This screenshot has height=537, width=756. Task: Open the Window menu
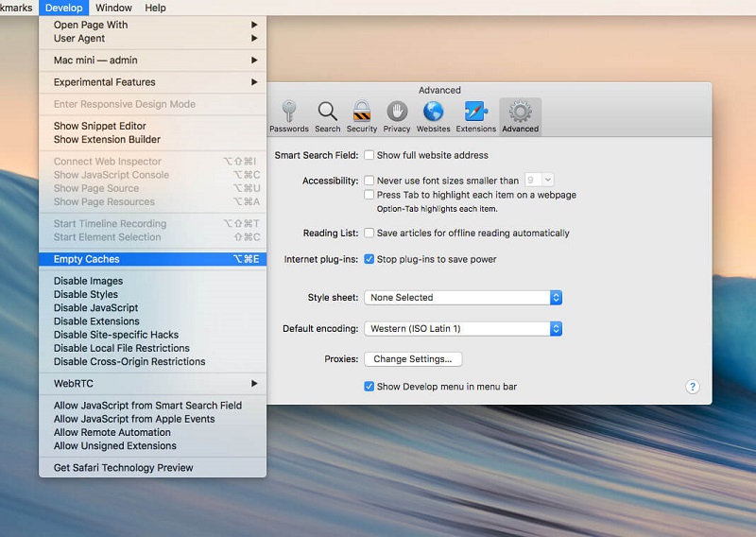(113, 8)
